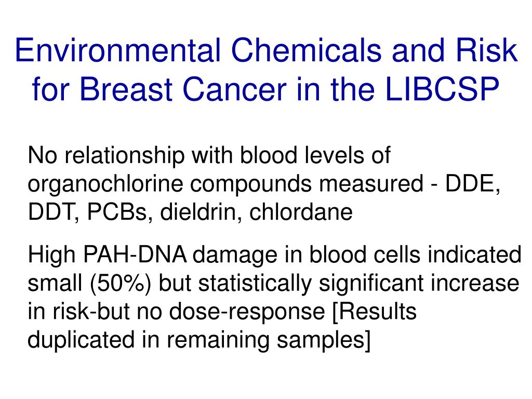This screenshot has width=532, height=399.
Task: Click the words "statistically significant"
Action: coord(311,284)
